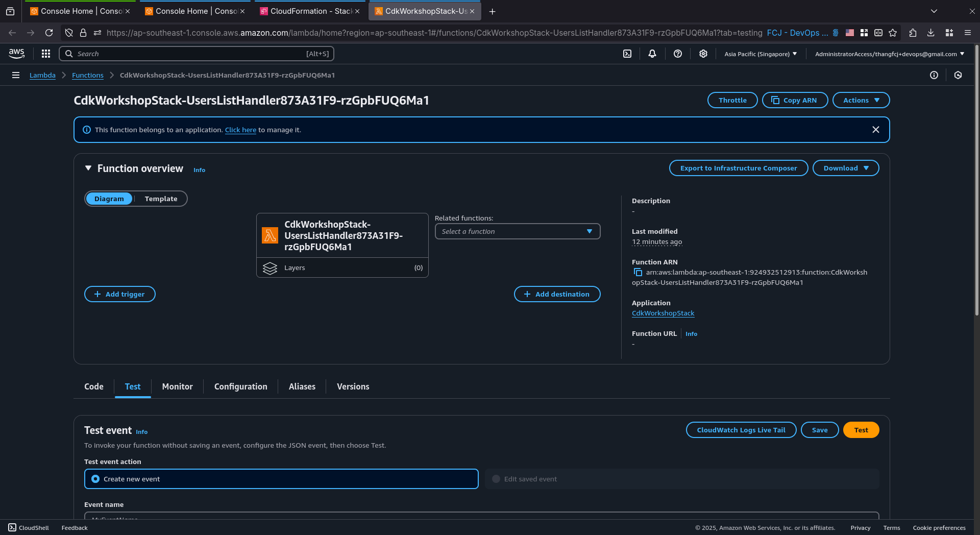Follow the Click here link in banner

(x=240, y=130)
